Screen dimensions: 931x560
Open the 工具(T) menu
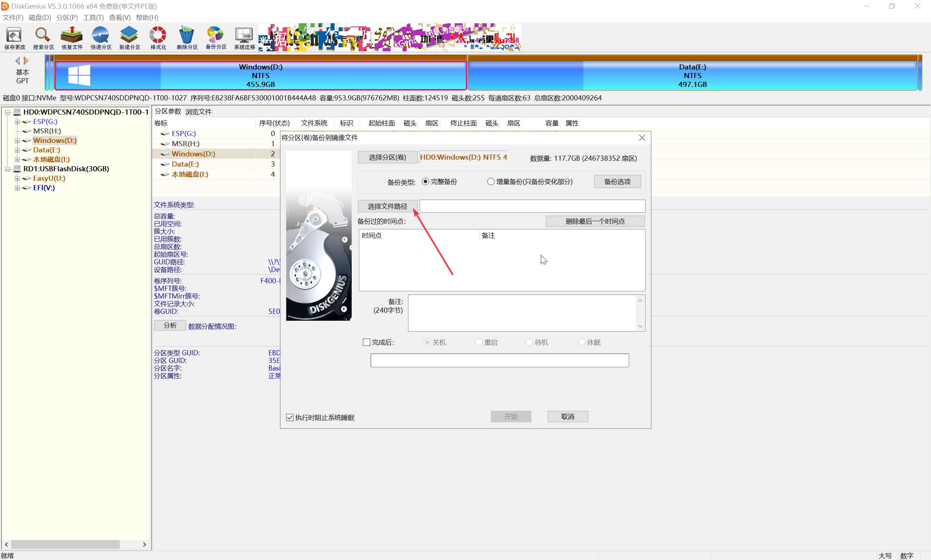[x=93, y=17]
